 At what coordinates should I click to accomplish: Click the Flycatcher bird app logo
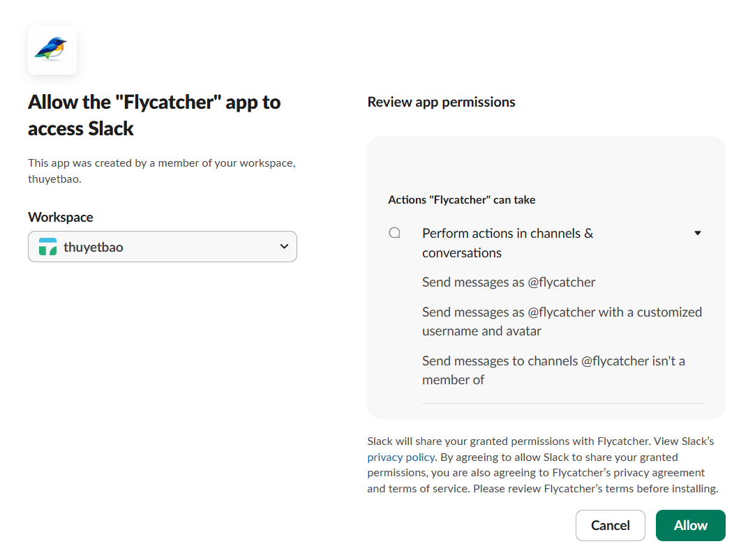tap(52, 50)
